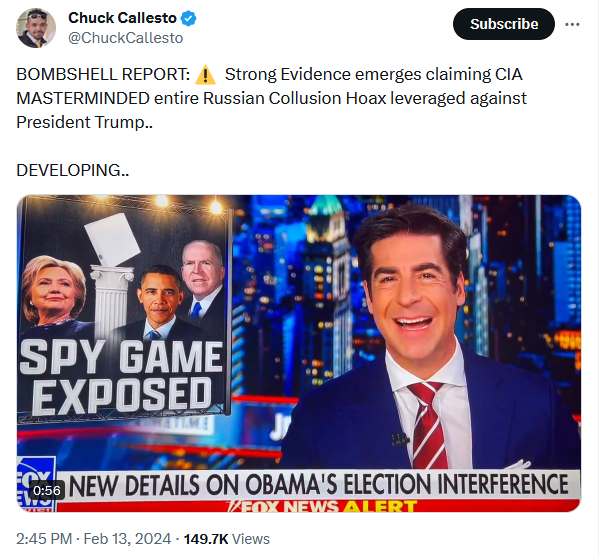Click the host's red striped tie
The height and width of the screenshot is (558, 603).
click(x=430, y=425)
